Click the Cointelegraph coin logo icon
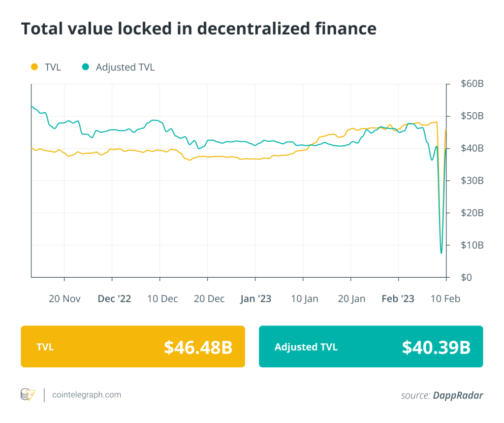 tap(28, 395)
